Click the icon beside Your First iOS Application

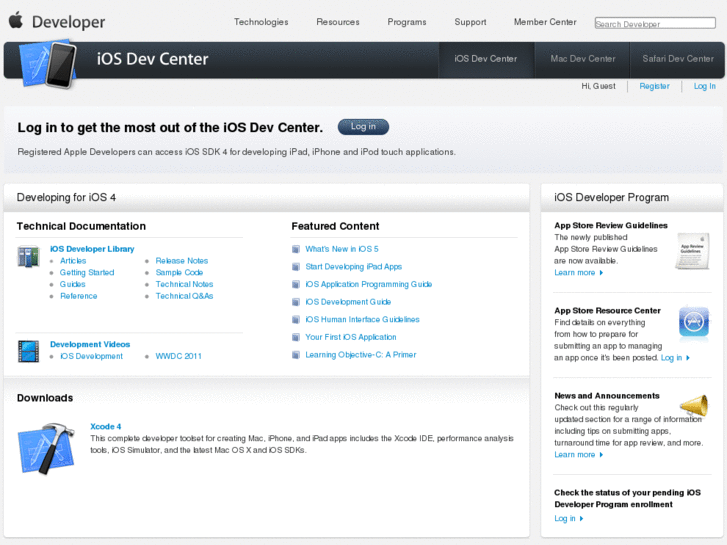tap(296, 338)
